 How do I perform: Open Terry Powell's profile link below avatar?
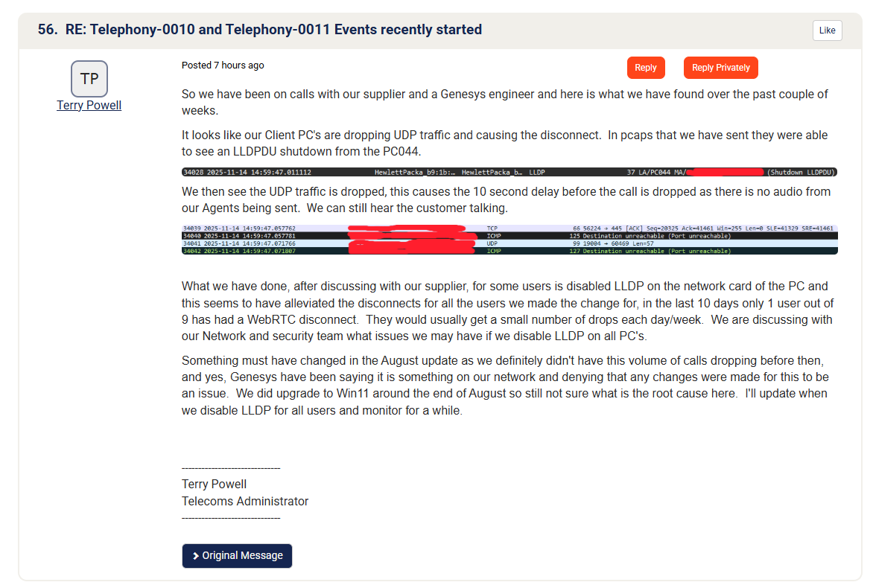tap(89, 105)
